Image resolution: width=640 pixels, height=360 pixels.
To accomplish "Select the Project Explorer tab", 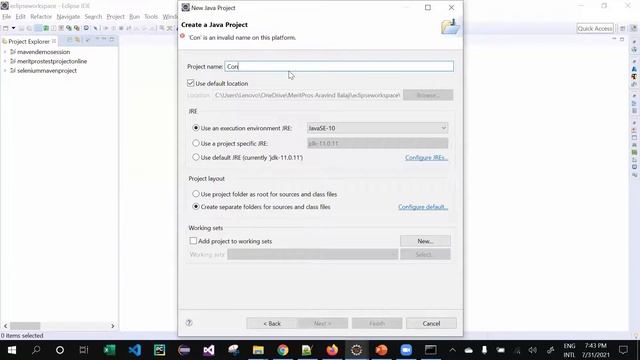I will [x=29, y=41].
